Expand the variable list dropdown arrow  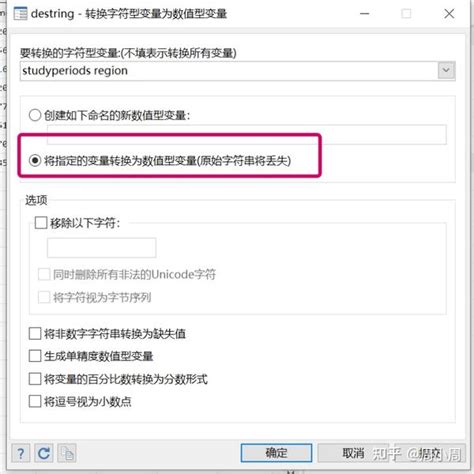point(446,70)
